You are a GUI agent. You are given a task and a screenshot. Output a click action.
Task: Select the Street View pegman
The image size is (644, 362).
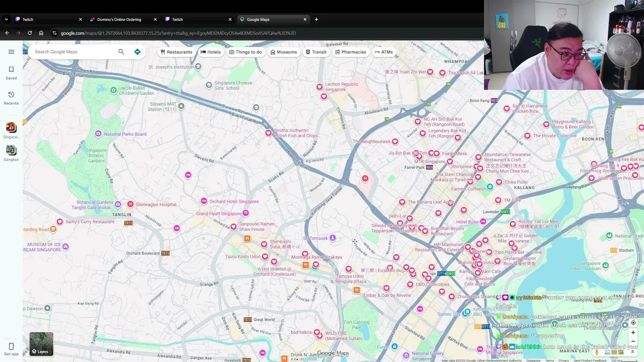point(597,352)
